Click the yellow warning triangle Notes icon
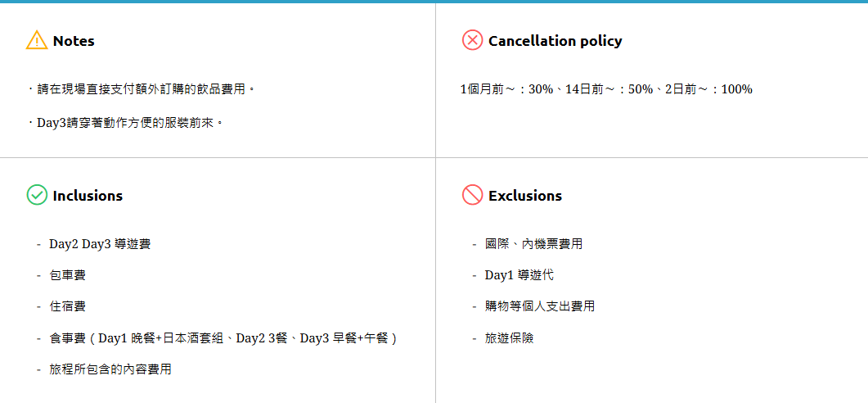The height and width of the screenshot is (403, 868). tap(37, 40)
